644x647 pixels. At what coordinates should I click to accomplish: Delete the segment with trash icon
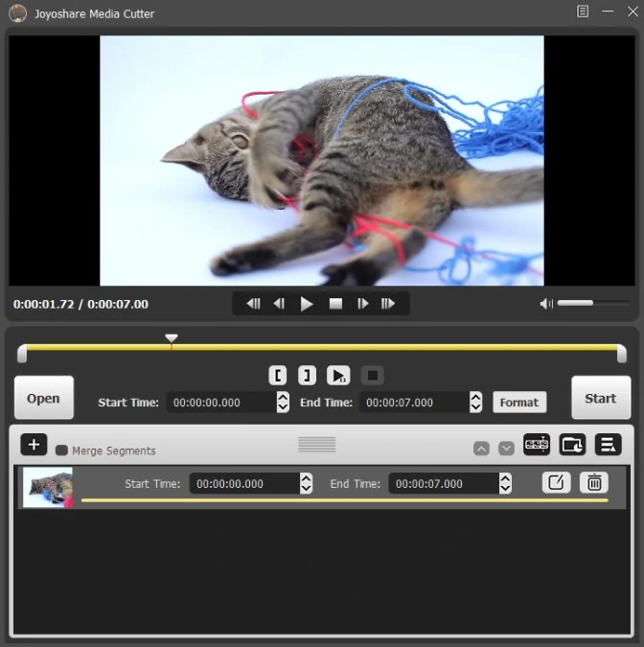click(594, 482)
